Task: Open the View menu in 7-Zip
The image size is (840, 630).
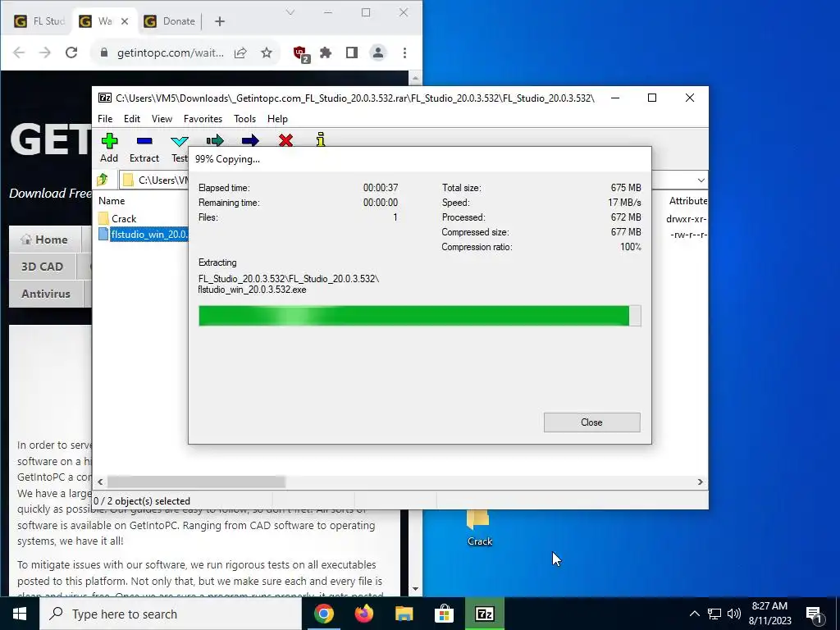Action: coord(162,118)
